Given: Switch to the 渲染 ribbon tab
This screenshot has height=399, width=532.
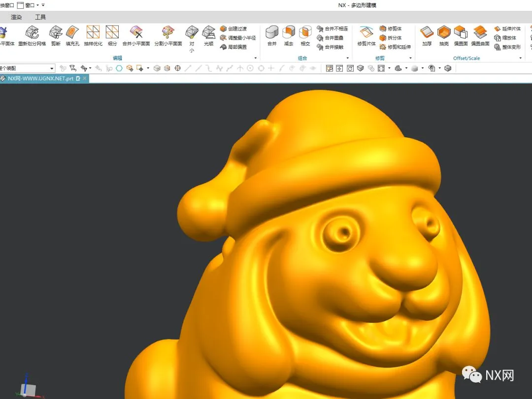Looking at the screenshot, I should point(16,17).
